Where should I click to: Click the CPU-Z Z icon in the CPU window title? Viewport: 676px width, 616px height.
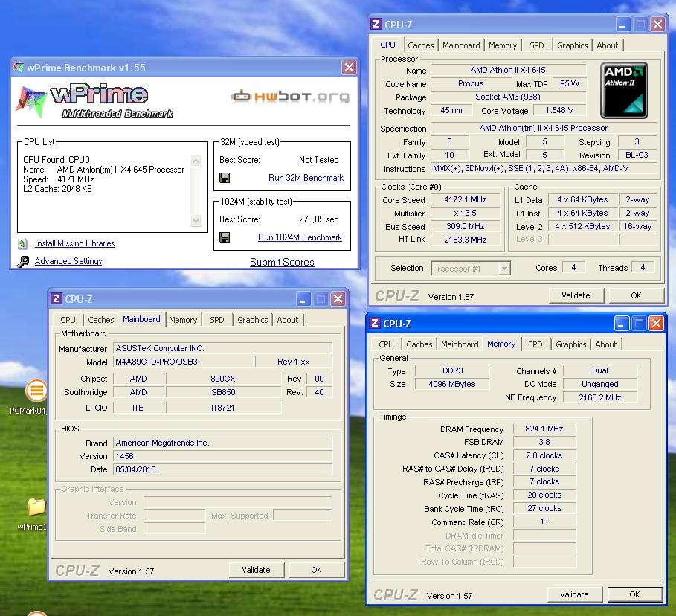pos(376,24)
